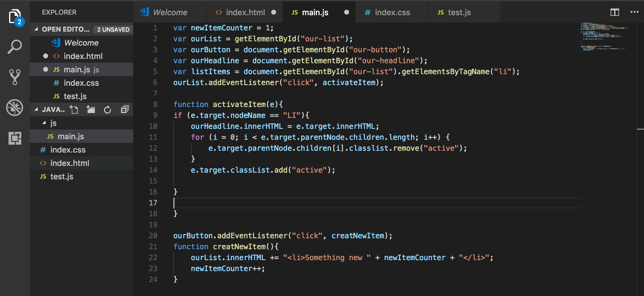Click the code minimap preview
The image size is (644, 296).
[604, 36]
